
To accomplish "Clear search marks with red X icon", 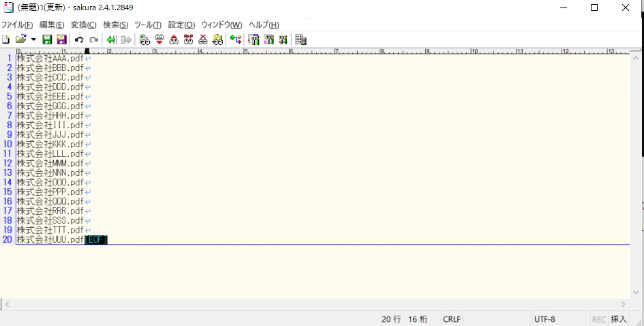I will pos(203,40).
